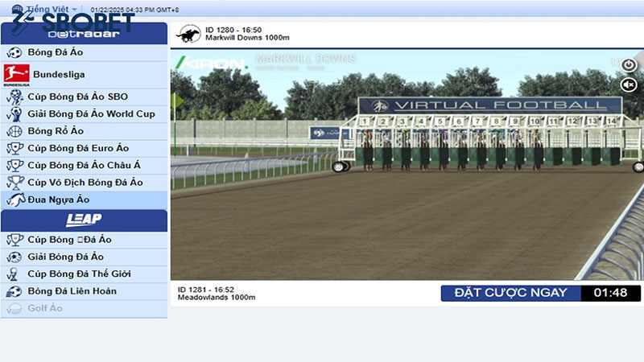Open LEAP Cúp Bóng Đá Ảo entry
The height and width of the screenshot is (362, 644).
pos(85,240)
